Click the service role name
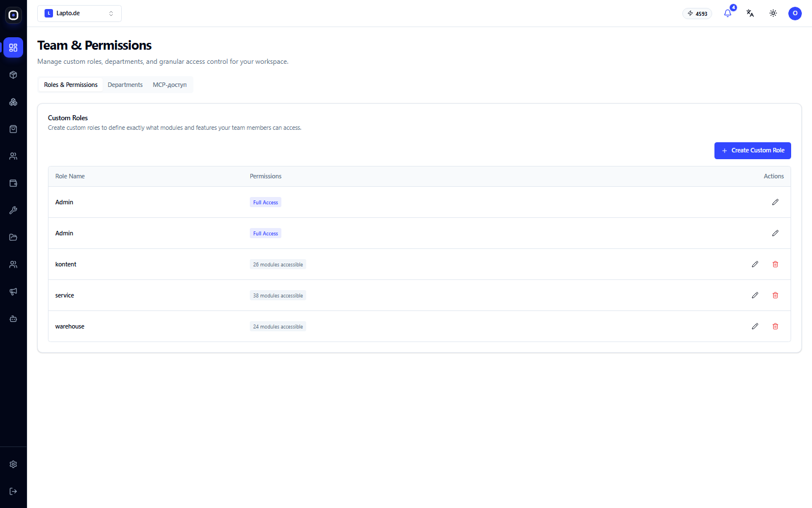The width and height of the screenshot is (812, 508). click(65, 295)
